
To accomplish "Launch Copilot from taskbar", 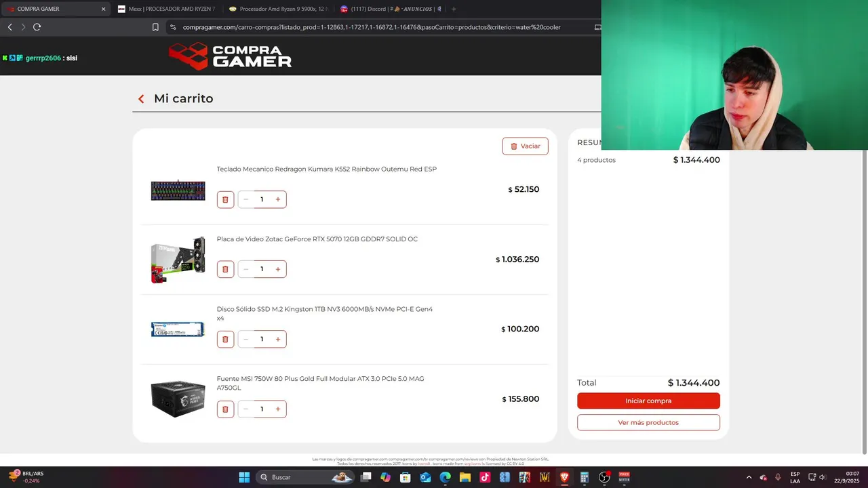I will coord(386,477).
